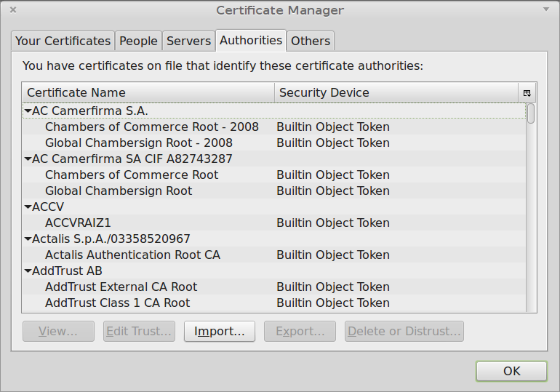Switch to the Servers tab
The height and width of the screenshot is (392, 560).
coord(188,41)
